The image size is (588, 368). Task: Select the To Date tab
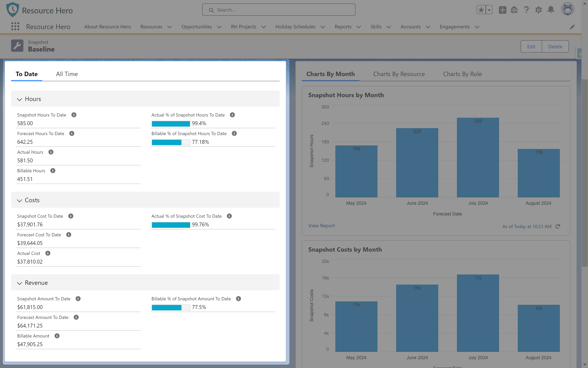(x=27, y=74)
